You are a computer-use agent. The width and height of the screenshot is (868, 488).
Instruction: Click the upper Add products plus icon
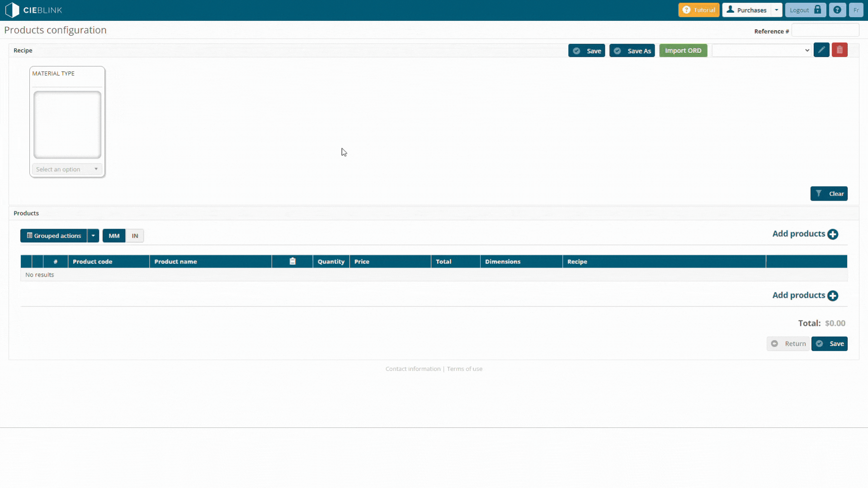833,234
